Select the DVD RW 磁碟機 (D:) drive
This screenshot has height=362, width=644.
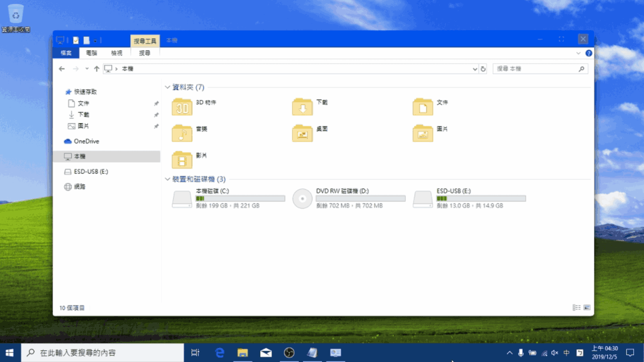tap(349, 198)
